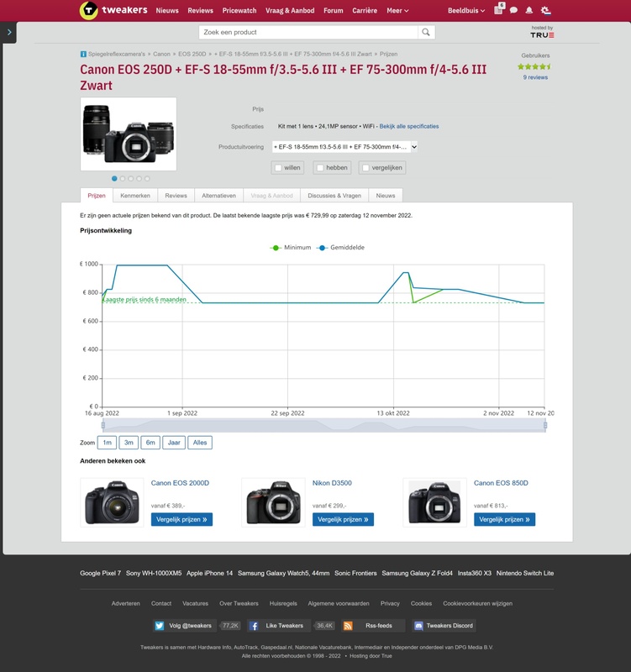Switch to Discussies & Vragen tab
631x672 pixels.
(x=334, y=196)
